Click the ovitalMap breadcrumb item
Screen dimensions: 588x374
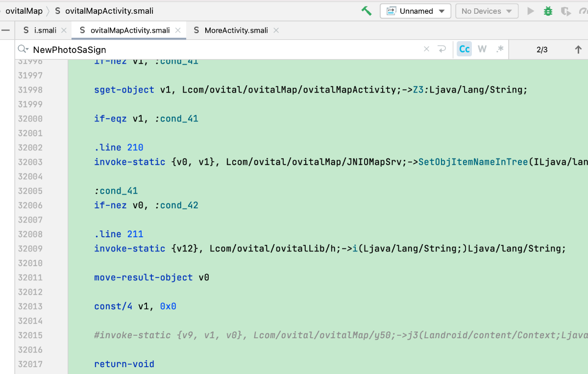pos(24,11)
